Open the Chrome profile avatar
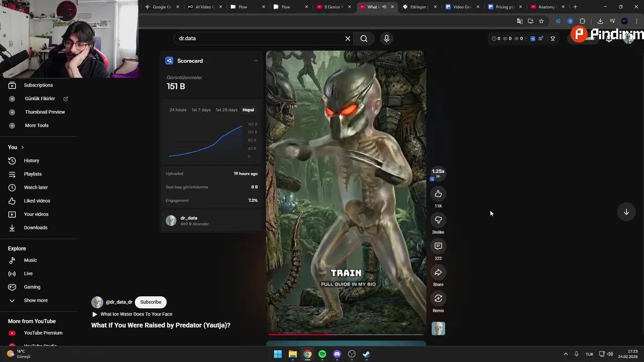 coord(624,21)
